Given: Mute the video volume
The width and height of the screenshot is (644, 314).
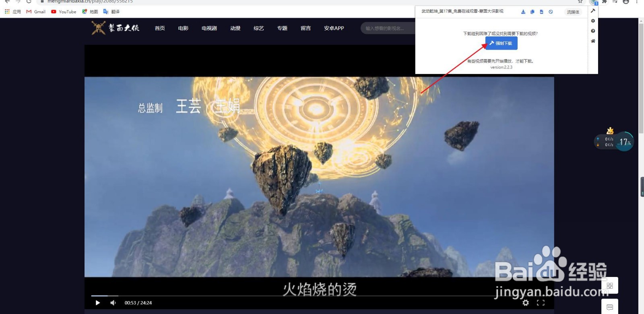Looking at the screenshot, I should 113,303.
